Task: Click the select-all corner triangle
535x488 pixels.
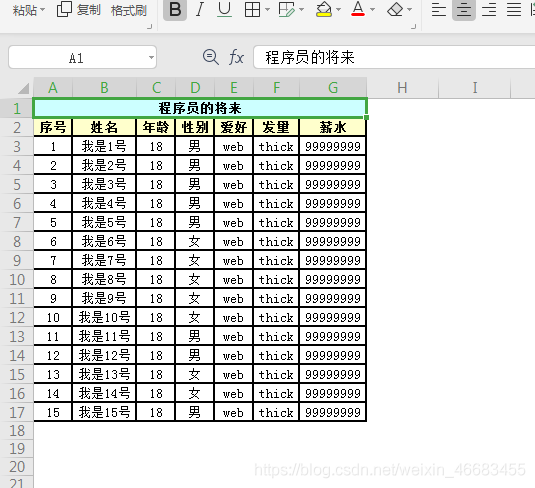Action: click(x=23, y=89)
